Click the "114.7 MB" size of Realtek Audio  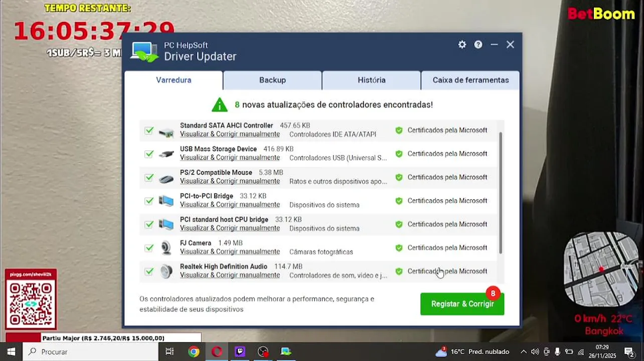(x=288, y=266)
